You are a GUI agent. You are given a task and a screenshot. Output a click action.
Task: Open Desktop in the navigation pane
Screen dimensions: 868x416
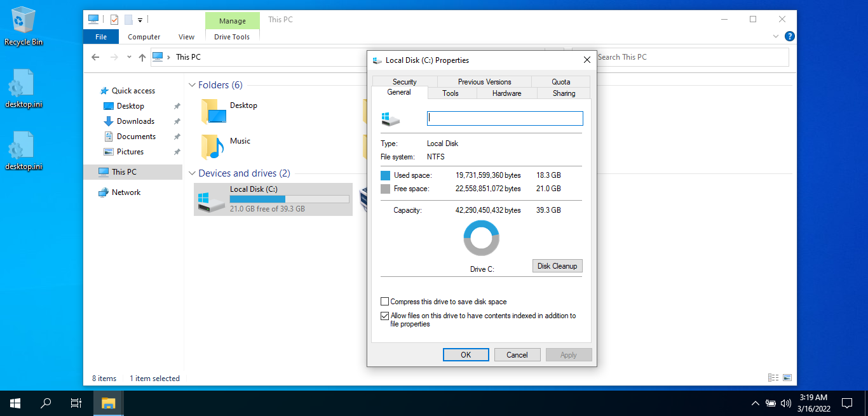point(130,106)
